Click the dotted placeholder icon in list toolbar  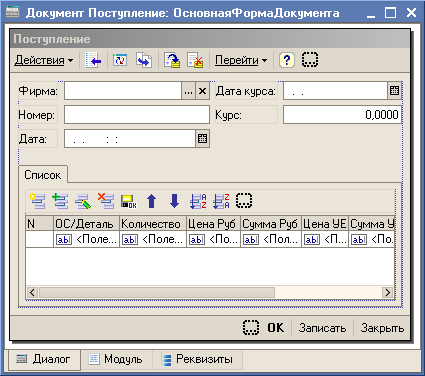(244, 200)
